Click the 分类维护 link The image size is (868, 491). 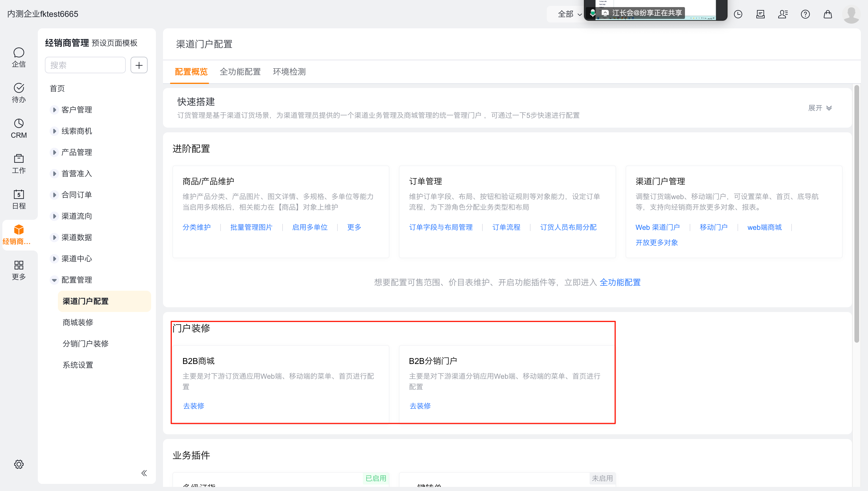[196, 227]
